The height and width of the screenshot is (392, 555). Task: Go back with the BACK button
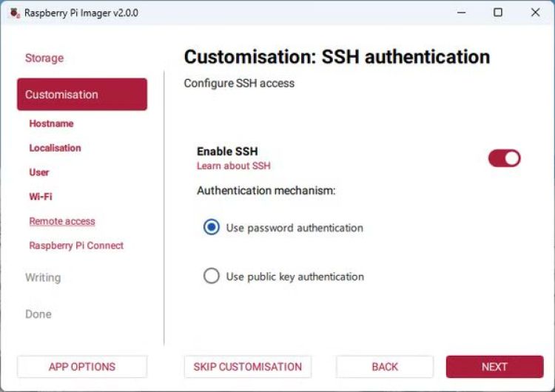point(385,367)
